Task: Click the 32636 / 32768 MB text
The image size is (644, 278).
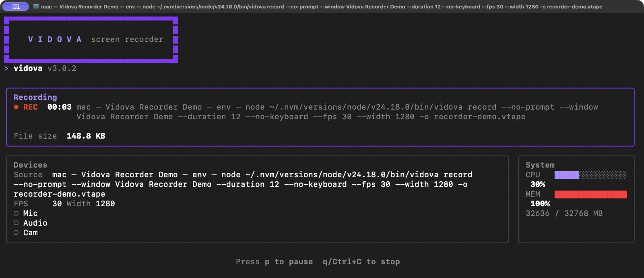Action: click(564, 214)
